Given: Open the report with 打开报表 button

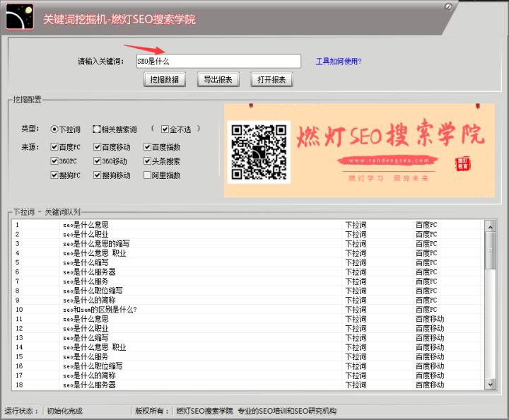Looking at the screenshot, I should (271, 79).
